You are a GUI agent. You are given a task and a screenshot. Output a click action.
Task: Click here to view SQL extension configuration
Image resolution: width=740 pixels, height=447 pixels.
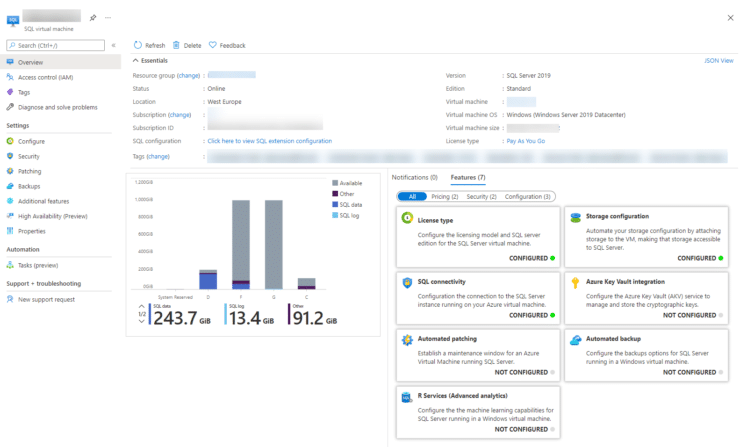coord(269,141)
